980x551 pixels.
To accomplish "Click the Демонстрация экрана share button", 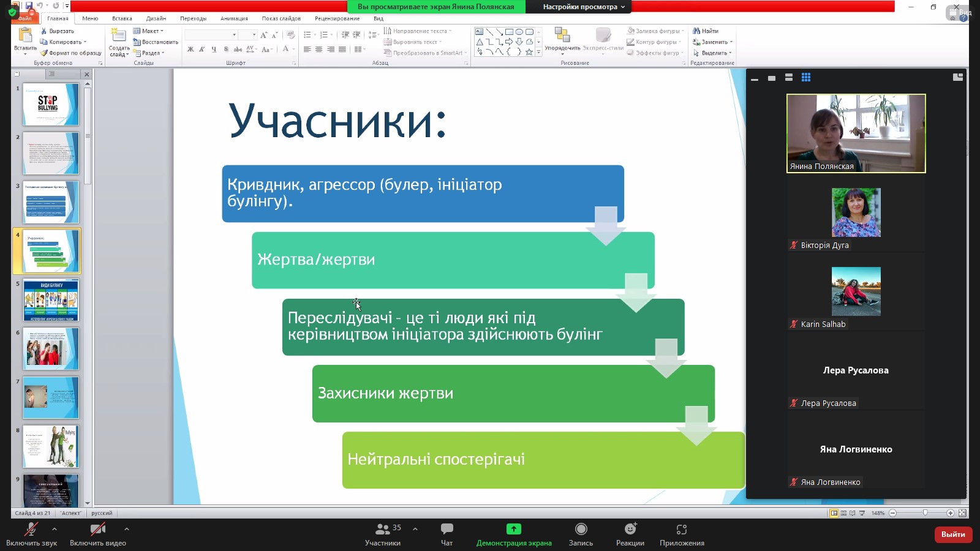I will [x=514, y=534].
